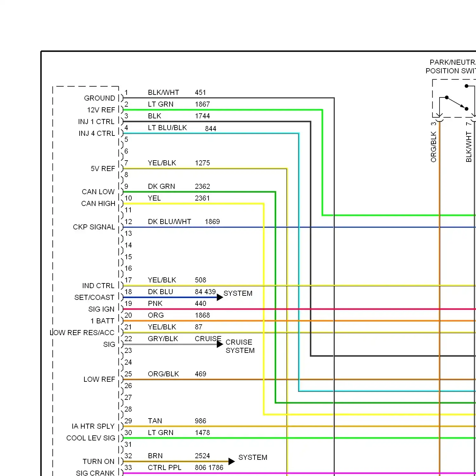Click wire color LT BLU/BLK

point(167,128)
